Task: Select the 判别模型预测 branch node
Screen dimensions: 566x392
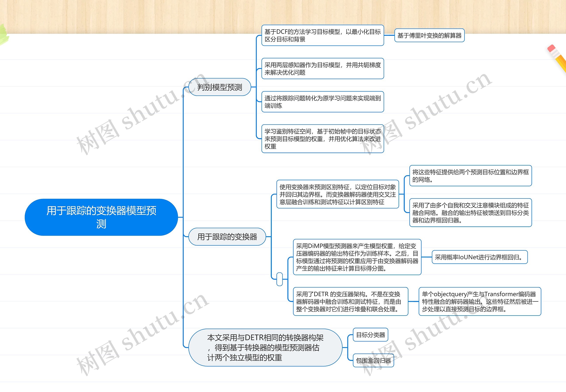Action: coord(220,87)
